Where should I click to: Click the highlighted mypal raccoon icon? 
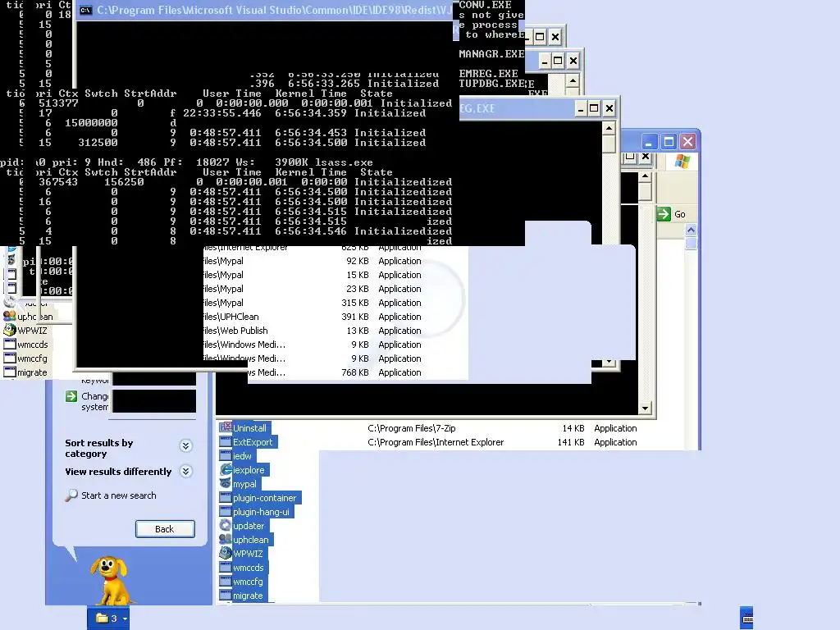pyautogui.click(x=226, y=483)
